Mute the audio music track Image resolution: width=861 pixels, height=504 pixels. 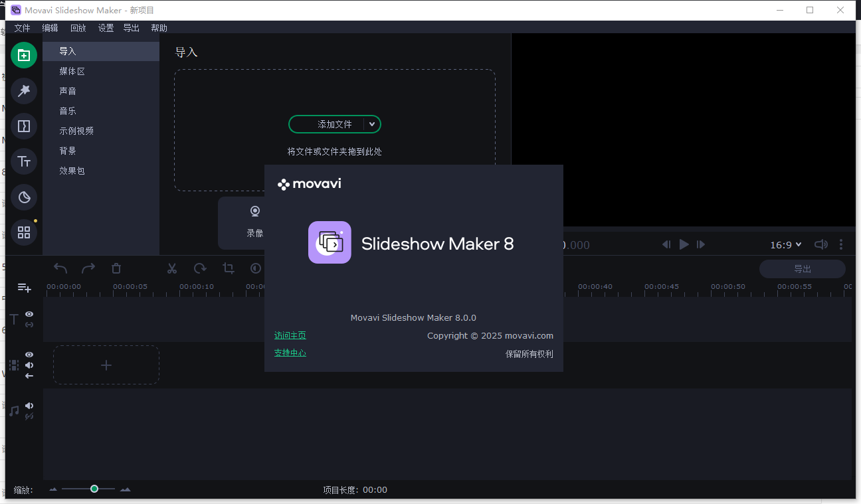pos(29,406)
